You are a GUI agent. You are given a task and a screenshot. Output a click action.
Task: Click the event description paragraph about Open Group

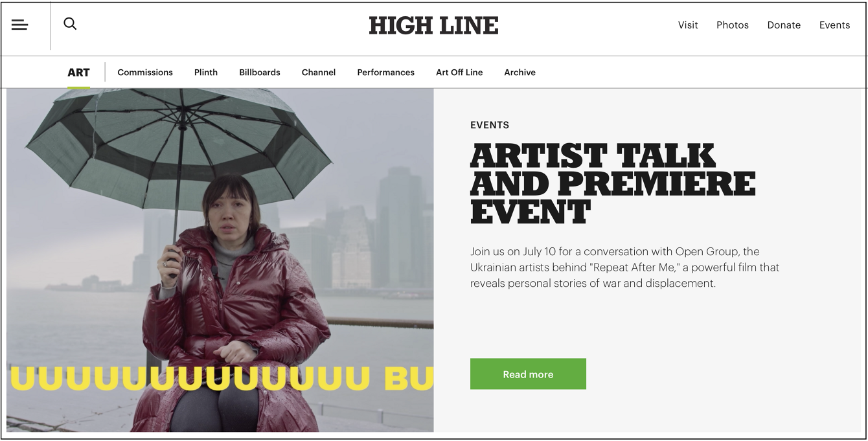625,267
